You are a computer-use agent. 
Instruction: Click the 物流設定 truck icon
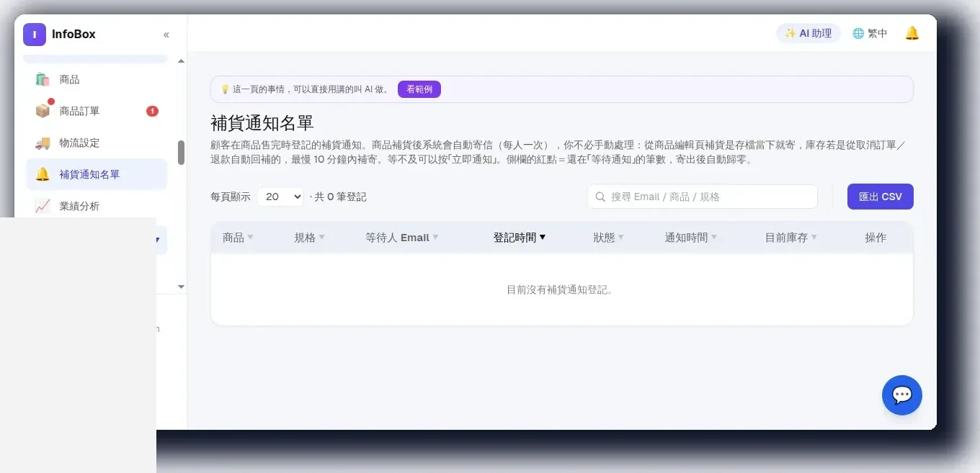point(43,143)
